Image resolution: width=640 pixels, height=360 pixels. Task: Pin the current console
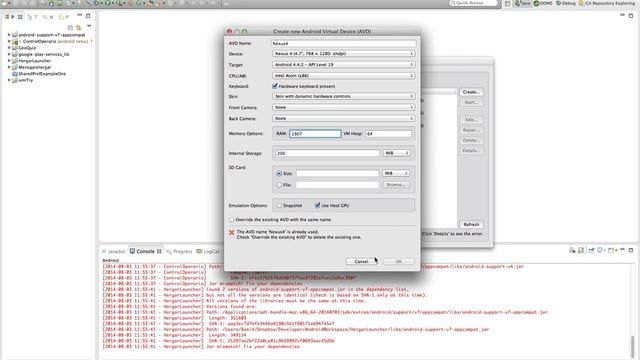point(591,250)
